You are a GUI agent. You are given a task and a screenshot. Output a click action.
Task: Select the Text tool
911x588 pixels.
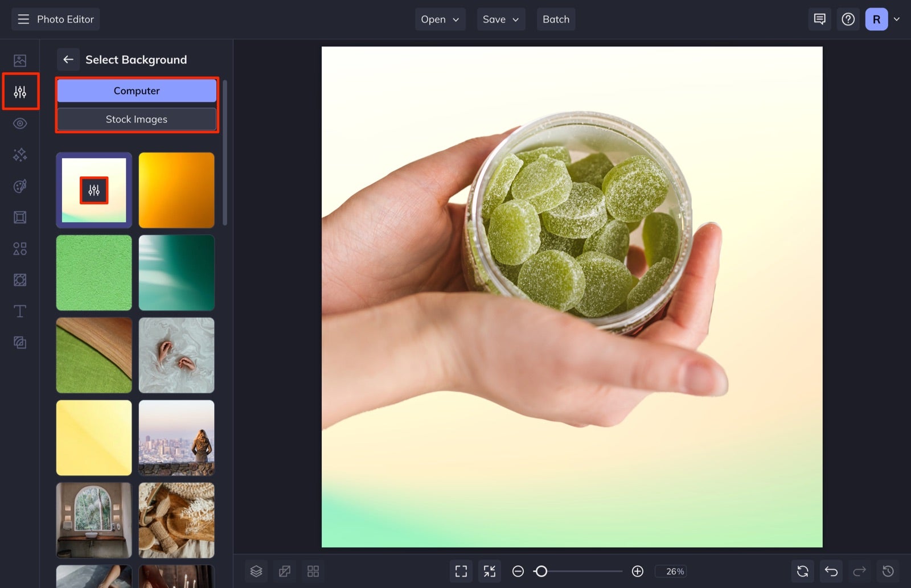[x=20, y=311]
